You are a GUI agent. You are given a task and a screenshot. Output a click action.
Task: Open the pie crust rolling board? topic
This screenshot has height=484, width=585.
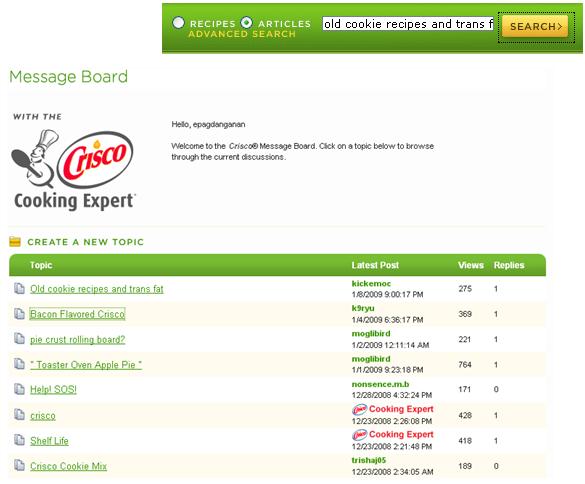(x=78, y=340)
